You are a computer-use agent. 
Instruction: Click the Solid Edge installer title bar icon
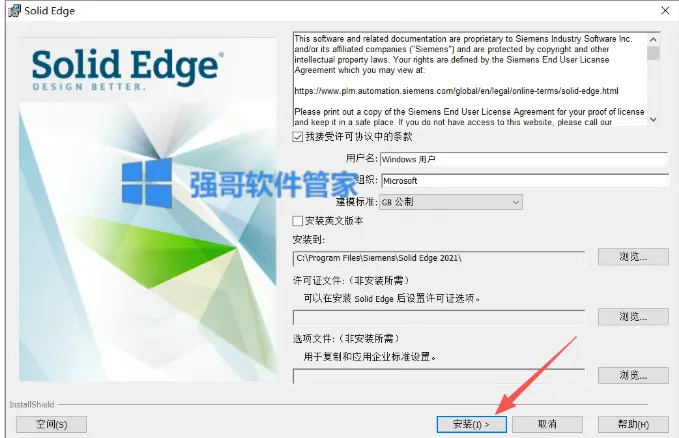click(14, 10)
